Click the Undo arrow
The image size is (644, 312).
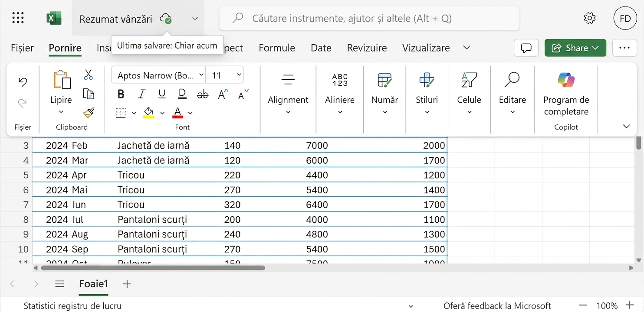23,82
